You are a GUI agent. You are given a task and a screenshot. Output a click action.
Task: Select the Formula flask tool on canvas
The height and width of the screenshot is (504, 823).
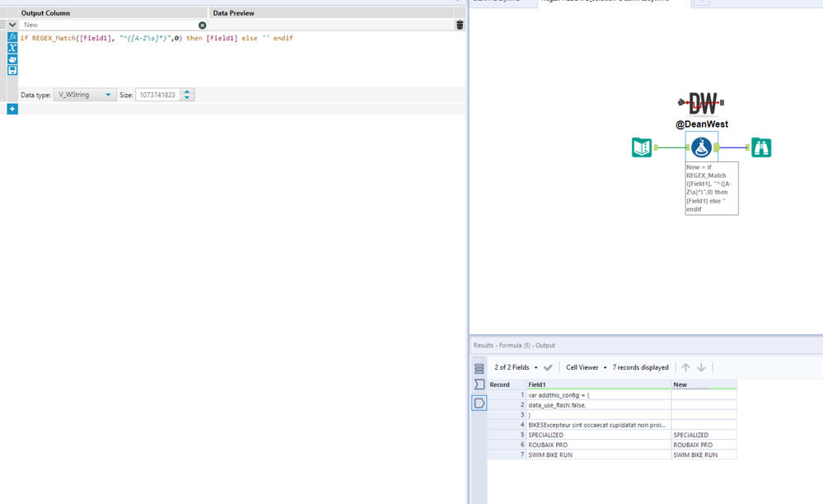coord(701,147)
